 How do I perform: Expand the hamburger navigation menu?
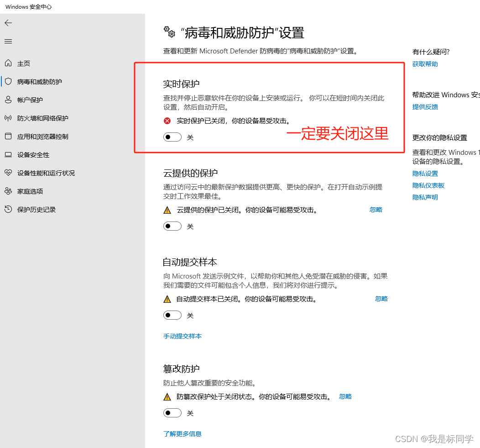[8, 42]
